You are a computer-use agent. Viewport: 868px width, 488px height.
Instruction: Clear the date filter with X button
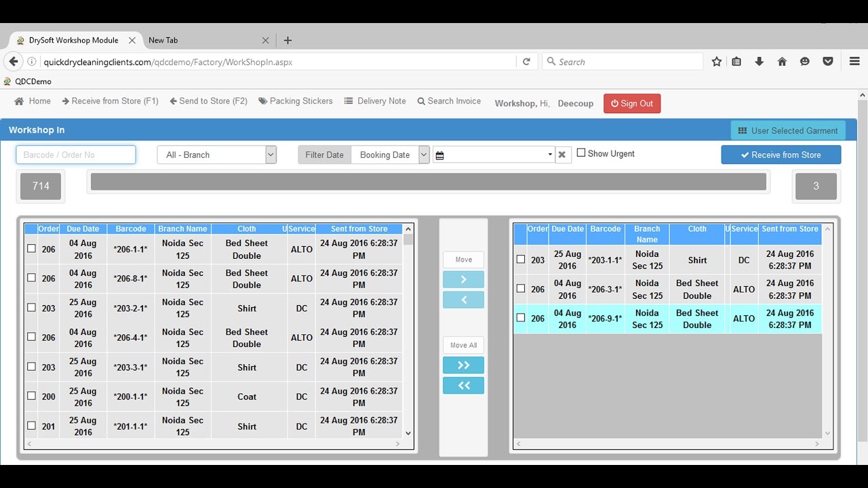[x=561, y=155]
